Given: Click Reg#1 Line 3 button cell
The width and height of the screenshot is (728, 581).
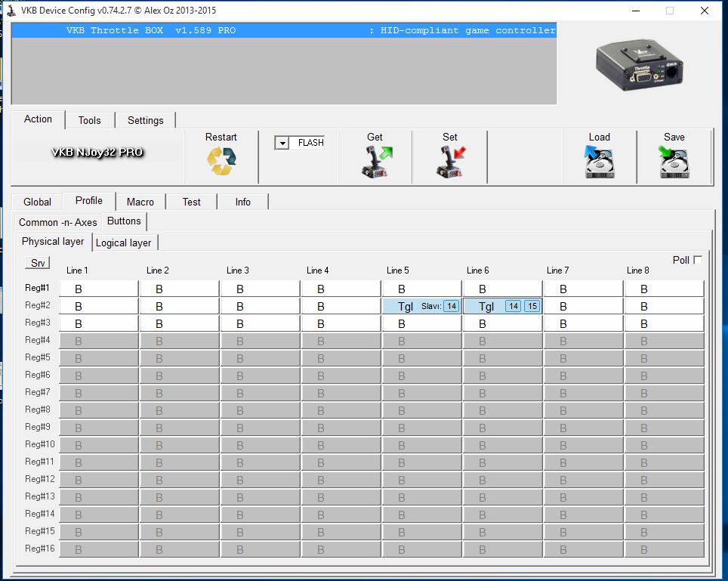Looking at the screenshot, I should point(260,289).
